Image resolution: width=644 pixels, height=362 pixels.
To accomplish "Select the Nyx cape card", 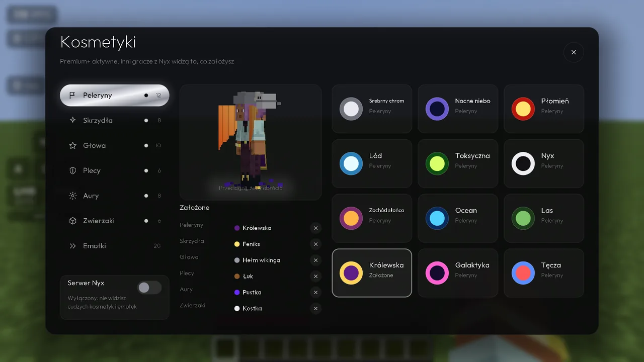I will click(x=544, y=163).
